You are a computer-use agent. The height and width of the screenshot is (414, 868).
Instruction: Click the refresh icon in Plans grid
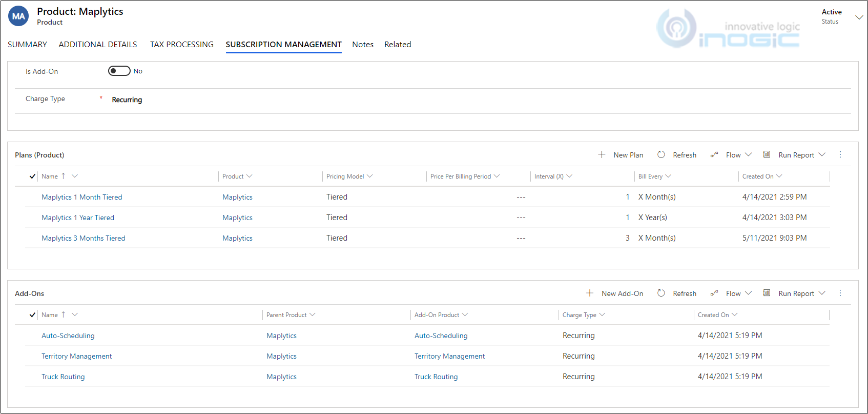(661, 154)
